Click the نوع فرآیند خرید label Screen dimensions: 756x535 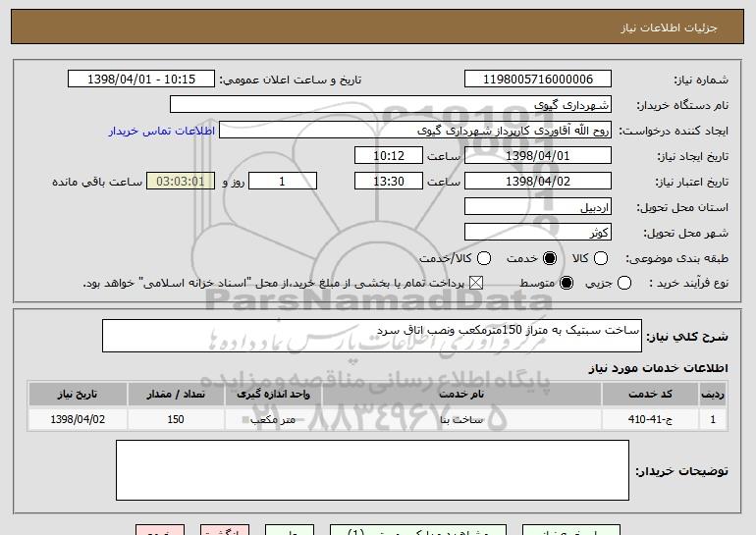pyautogui.click(x=688, y=284)
